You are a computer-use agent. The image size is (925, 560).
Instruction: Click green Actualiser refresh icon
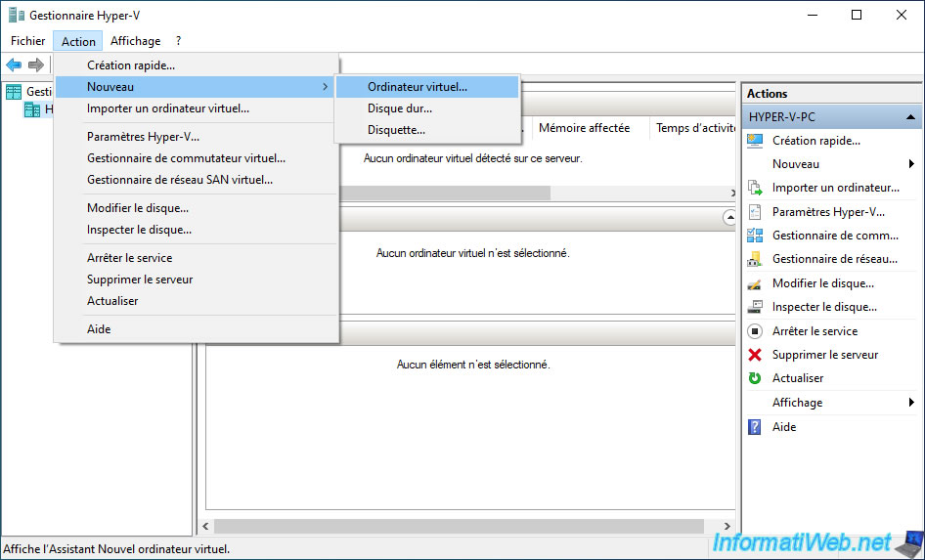[x=755, y=378]
